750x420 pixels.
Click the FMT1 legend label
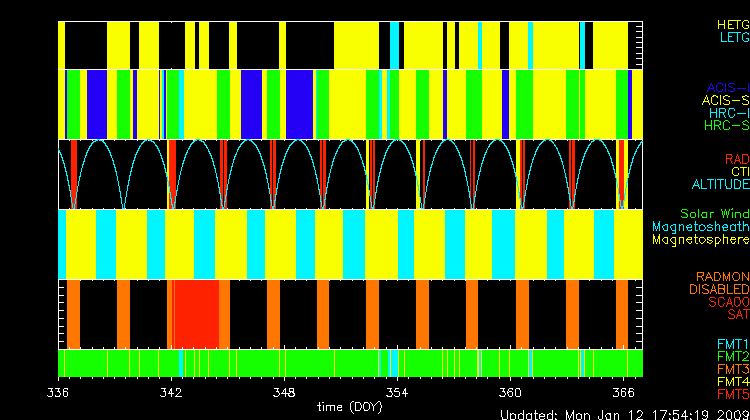[x=732, y=344]
